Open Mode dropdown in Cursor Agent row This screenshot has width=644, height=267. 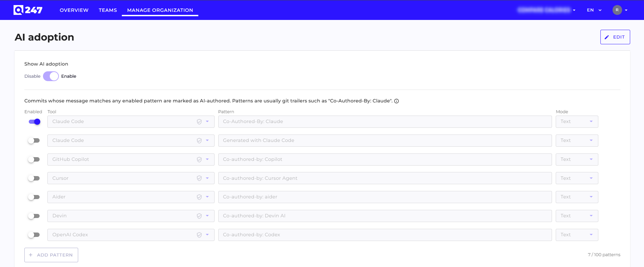(x=577, y=178)
